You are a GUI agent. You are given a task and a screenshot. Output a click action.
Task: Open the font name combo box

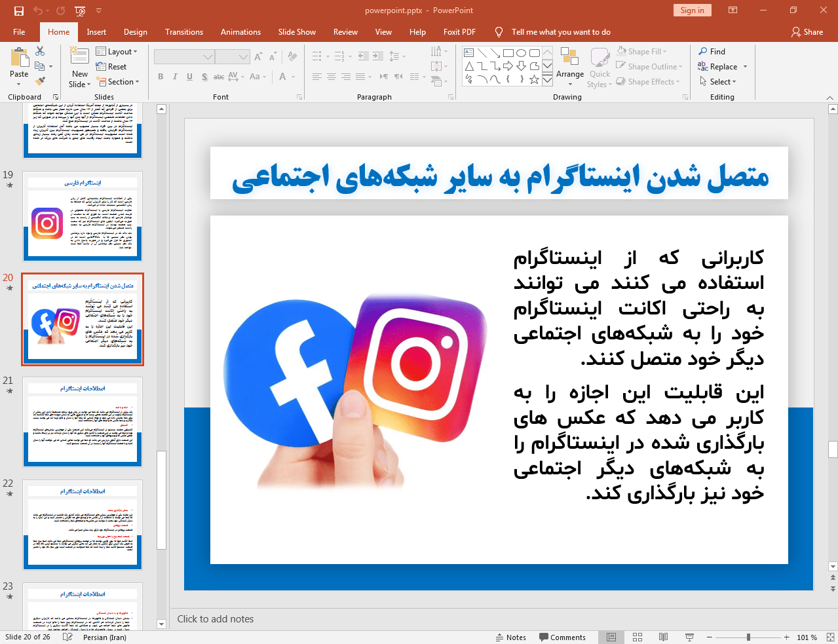click(184, 57)
